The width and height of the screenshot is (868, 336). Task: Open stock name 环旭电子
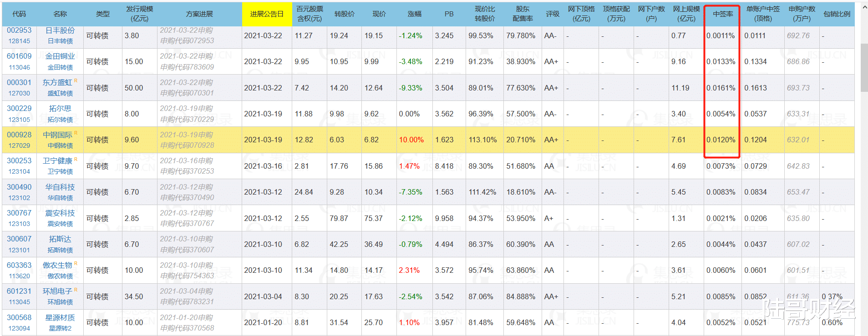(57, 291)
